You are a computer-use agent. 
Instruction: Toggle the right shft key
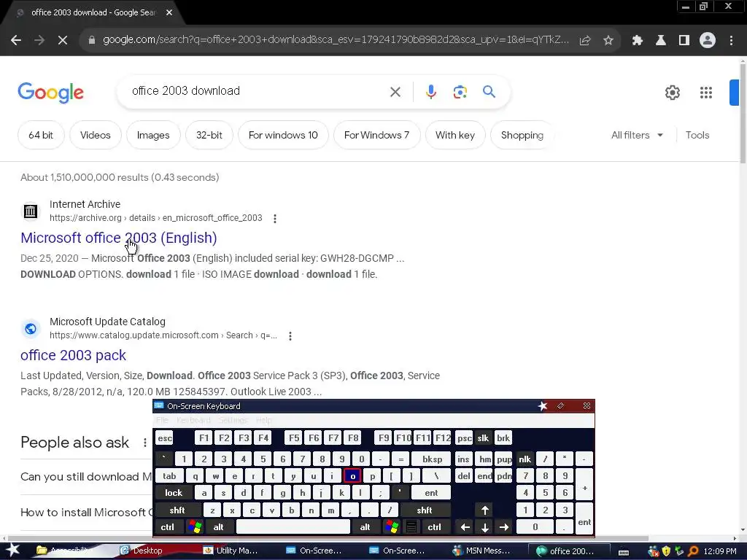point(424,510)
